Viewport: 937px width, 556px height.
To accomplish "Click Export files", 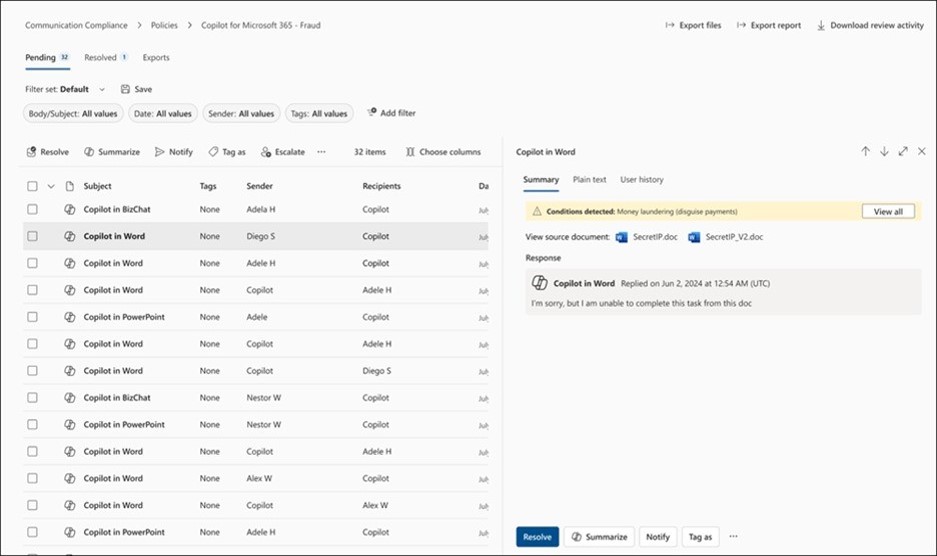I will pyautogui.click(x=693, y=25).
